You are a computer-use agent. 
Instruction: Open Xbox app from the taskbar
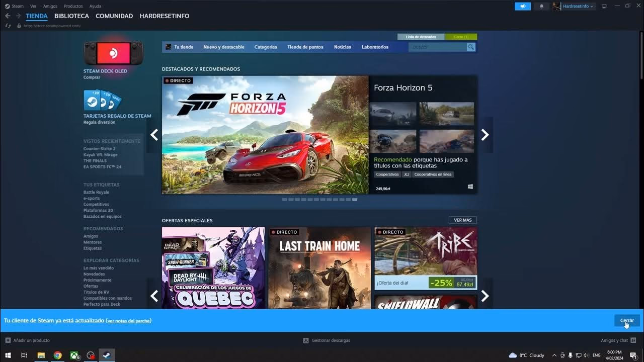click(74, 355)
